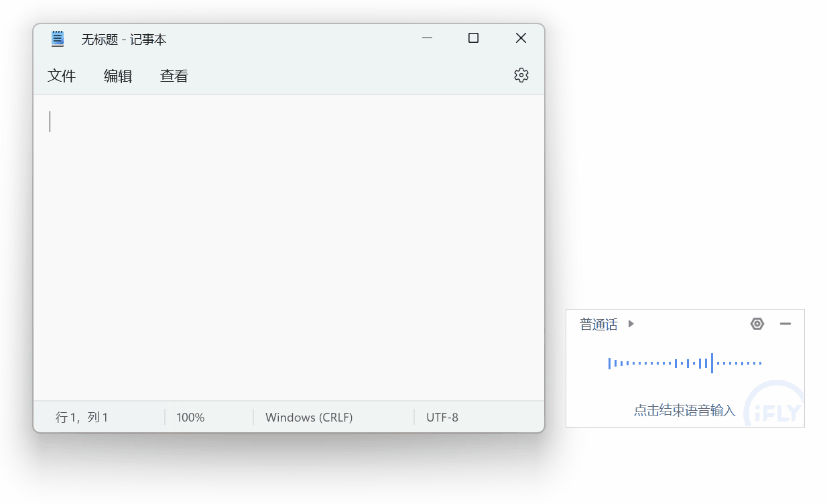
Task: Open the 编辑 menu
Action: pyautogui.click(x=118, y=76)
